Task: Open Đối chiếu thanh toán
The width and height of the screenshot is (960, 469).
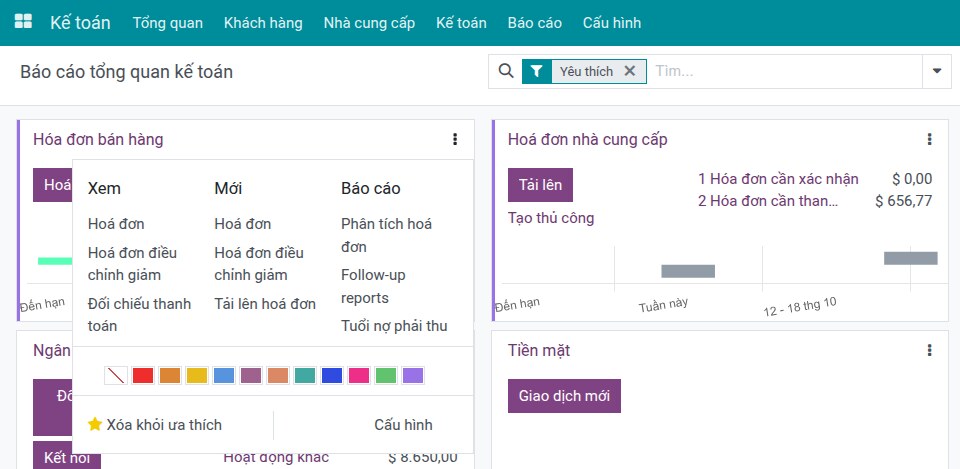Action: (140, 315)
